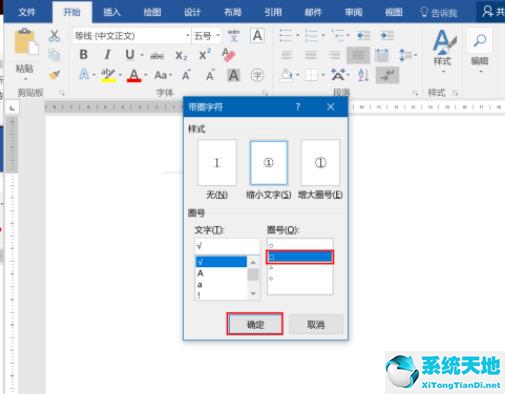Viewport: 505px width, 394px height.
Task: Switch to the 插入 ribbon tab
Action: tap(112, 12)
